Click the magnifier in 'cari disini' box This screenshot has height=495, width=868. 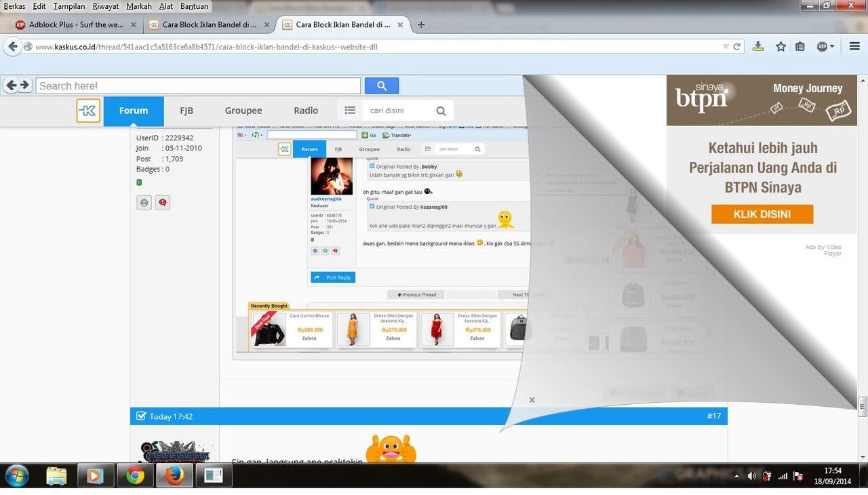[x=441, y=111]
